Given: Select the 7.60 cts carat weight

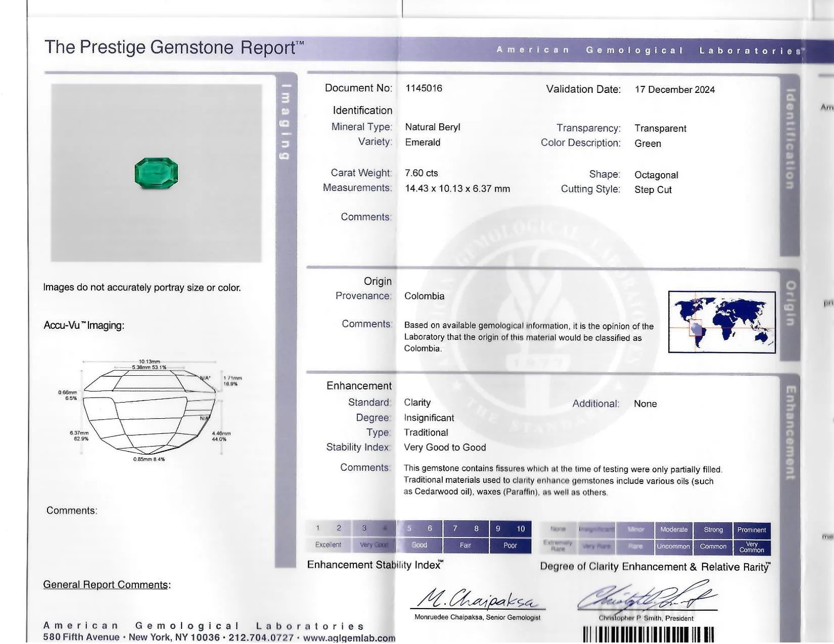Looking at the screenshot, I should tap(422, 173).
